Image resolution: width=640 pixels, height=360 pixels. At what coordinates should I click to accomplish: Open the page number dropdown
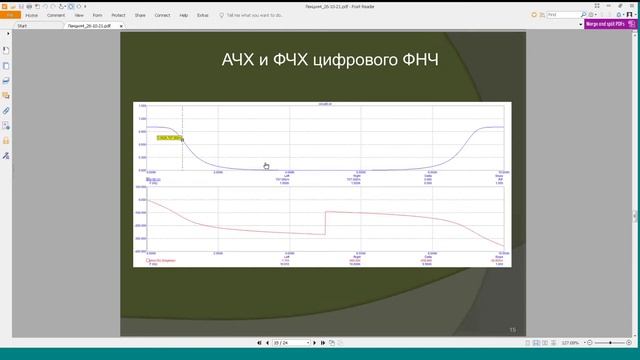(x=308, y=343)
